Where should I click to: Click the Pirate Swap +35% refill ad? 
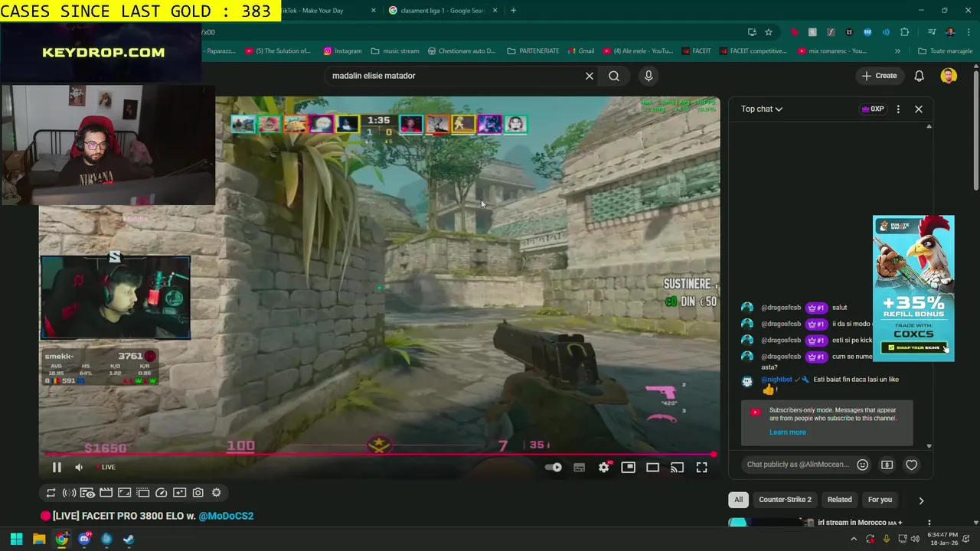tap(913, 288)
